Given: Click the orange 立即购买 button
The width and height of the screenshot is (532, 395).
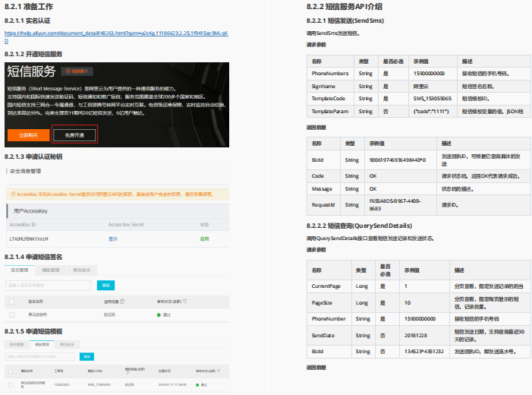Looking at the screenshot, I should [x=29, y=135].
